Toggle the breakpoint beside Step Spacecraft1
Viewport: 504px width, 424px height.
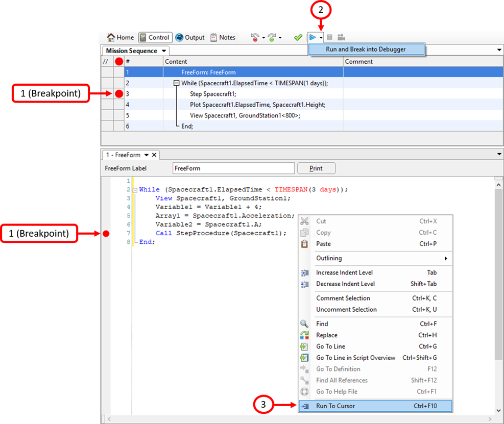coord(118,93)
